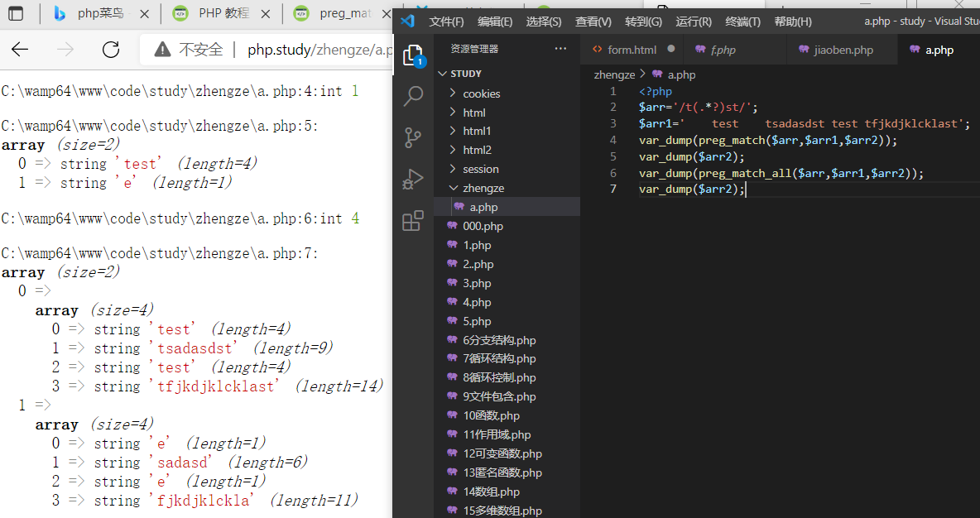Click the browser address bar URL
Viewport: 980px width, 518px height.
click(x=320, y=50)
